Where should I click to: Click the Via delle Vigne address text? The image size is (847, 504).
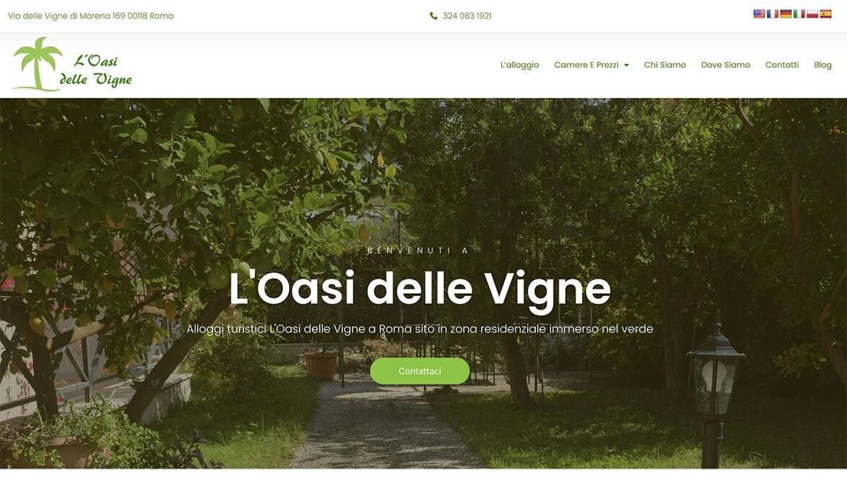(x=91, y=16)
